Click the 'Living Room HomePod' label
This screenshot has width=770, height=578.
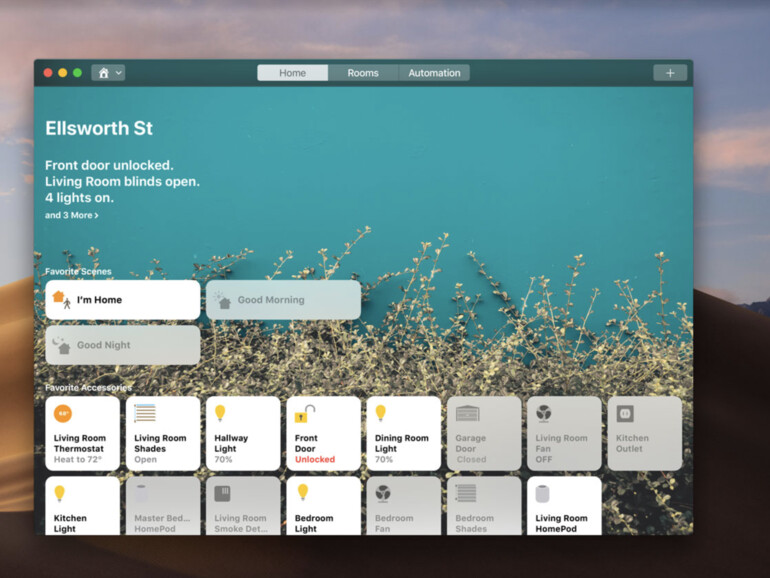click(x=561, y=523)
